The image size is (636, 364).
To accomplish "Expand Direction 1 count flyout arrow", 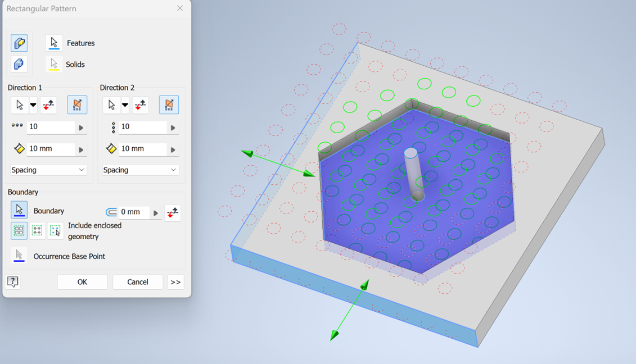I will tap(81, 128).
